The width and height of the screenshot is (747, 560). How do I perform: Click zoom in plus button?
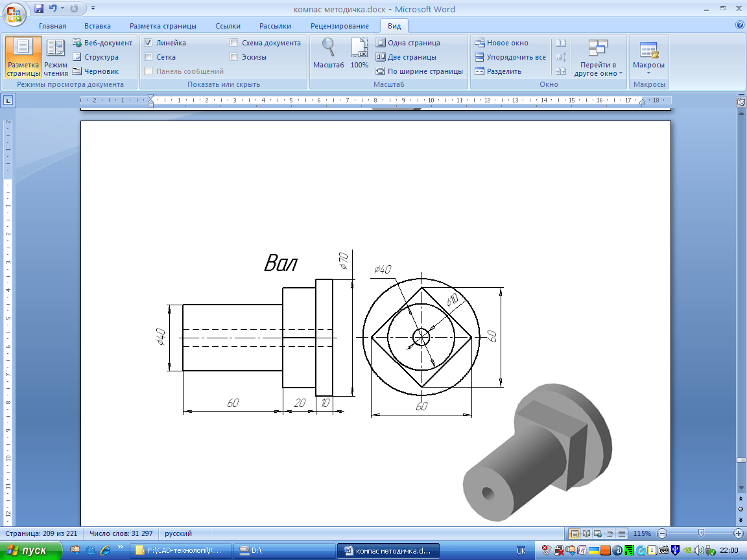click(x=739, y=534)
